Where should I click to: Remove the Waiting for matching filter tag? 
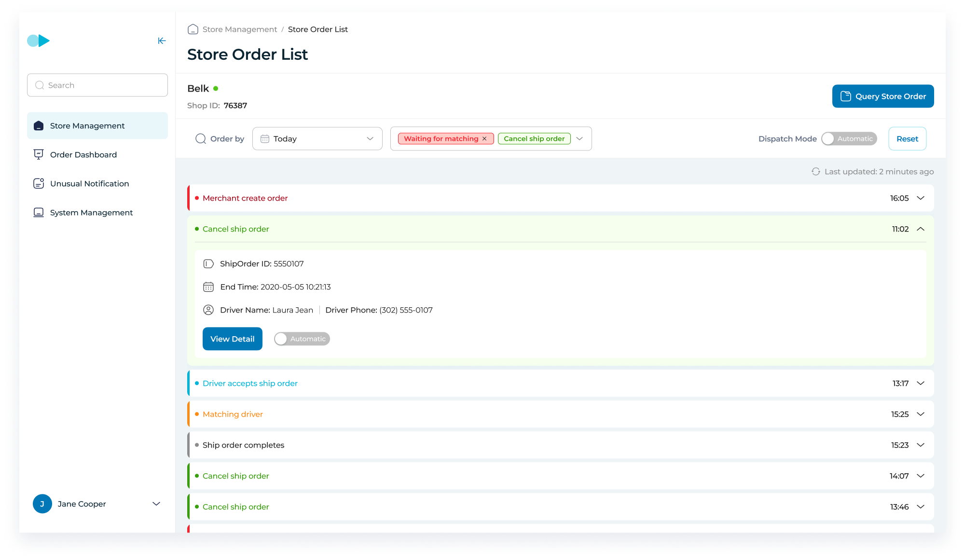coord(484,139)
